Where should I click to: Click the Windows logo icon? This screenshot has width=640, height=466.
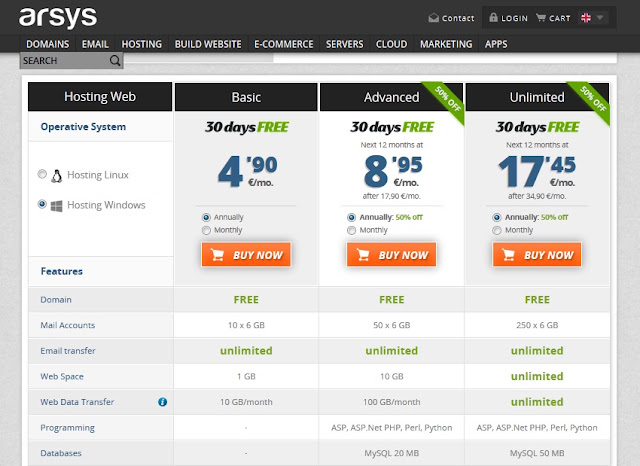(57, 206)
